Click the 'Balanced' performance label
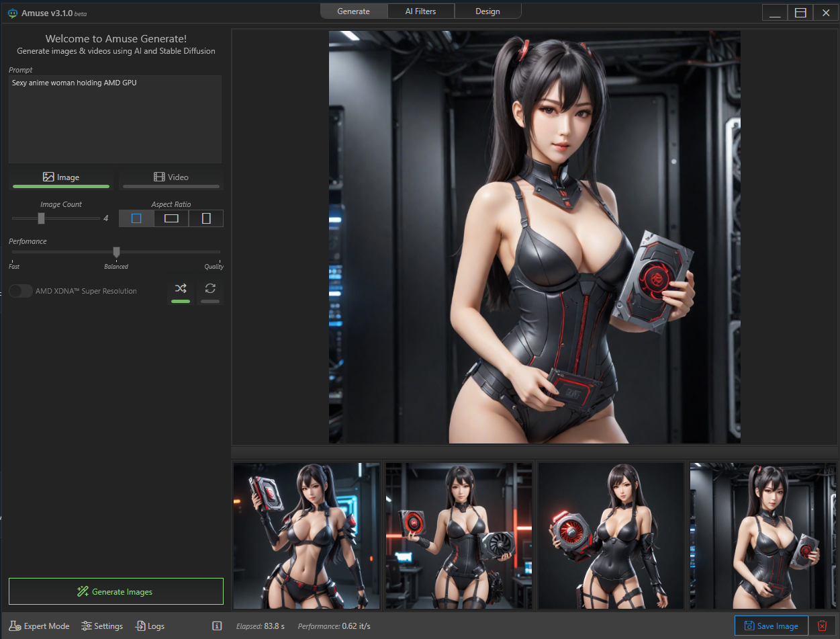840x639 pixels. (x=116, y=267)
